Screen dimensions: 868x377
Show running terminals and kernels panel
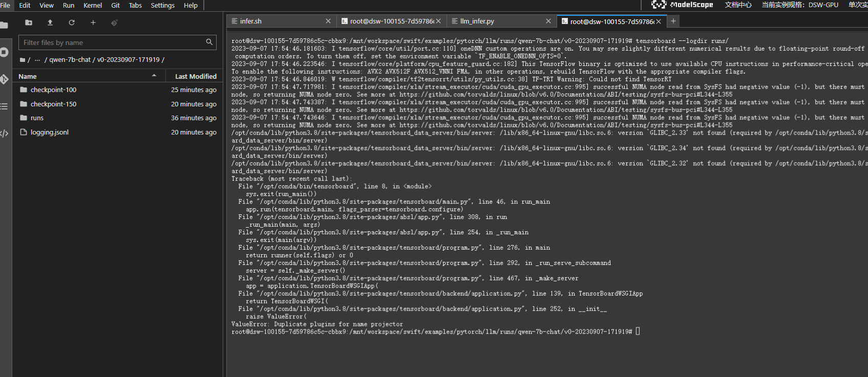[4, 52]
